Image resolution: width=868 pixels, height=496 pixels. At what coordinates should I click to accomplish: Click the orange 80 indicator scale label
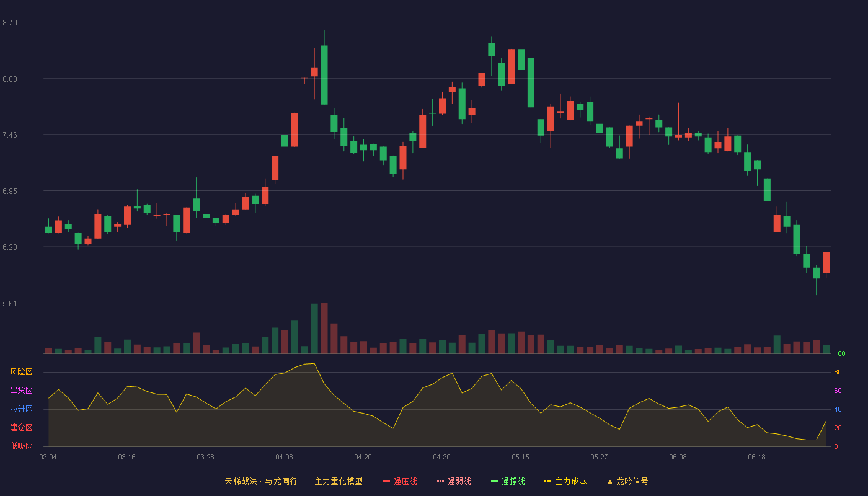(x=838, y=373)
